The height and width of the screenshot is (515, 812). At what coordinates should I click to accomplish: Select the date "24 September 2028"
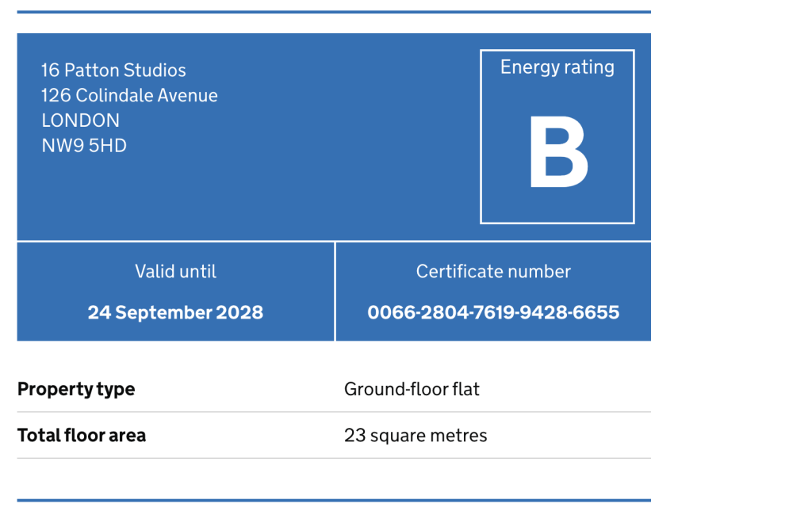(175, 313)
